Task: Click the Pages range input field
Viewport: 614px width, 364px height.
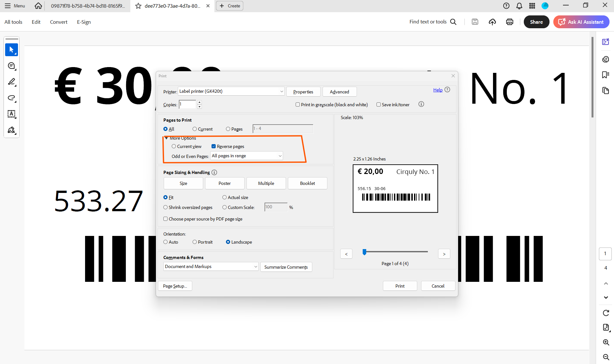Action: click(x=283, y=129)
